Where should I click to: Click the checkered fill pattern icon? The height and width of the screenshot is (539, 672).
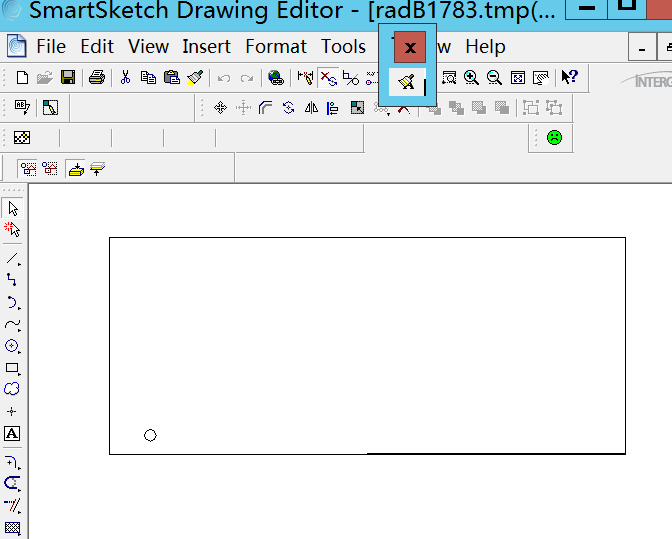coord(22,138)
